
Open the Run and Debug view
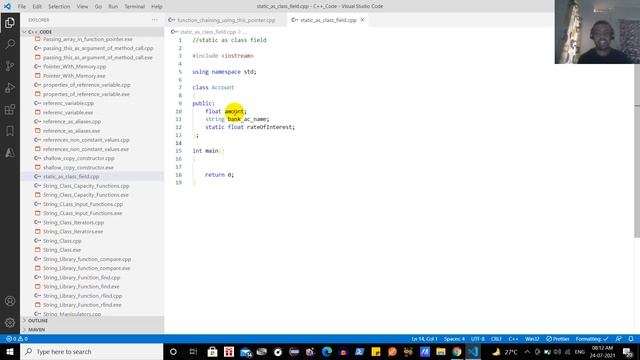10,87
